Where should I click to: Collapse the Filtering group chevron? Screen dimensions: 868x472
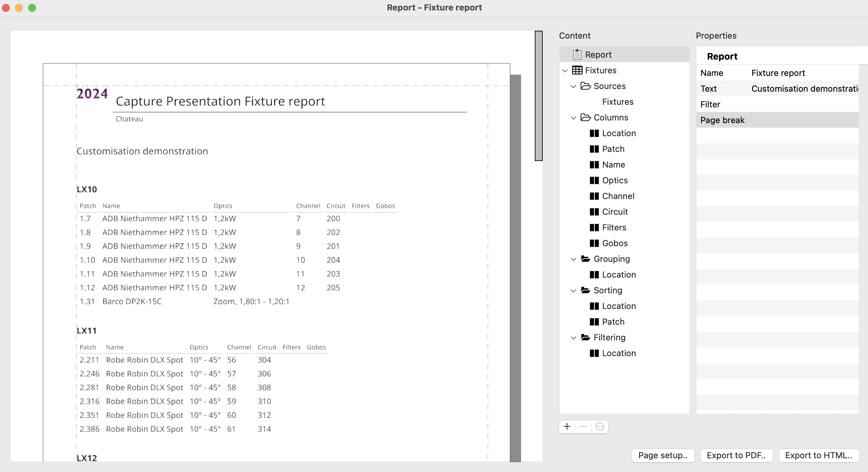click(573, 337)
